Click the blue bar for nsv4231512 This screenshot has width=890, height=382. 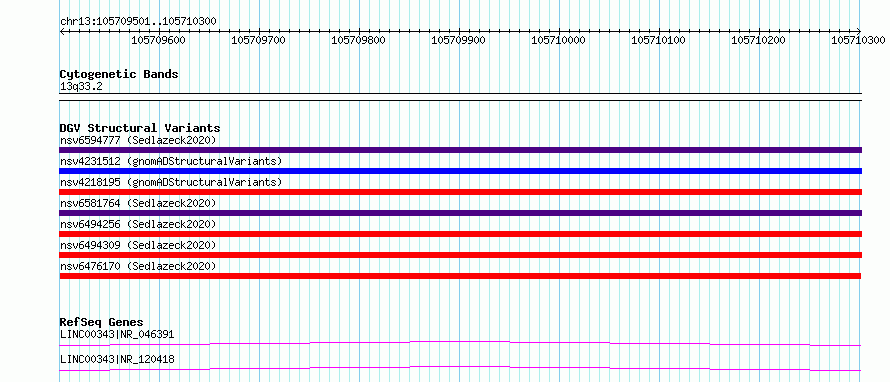460,171
